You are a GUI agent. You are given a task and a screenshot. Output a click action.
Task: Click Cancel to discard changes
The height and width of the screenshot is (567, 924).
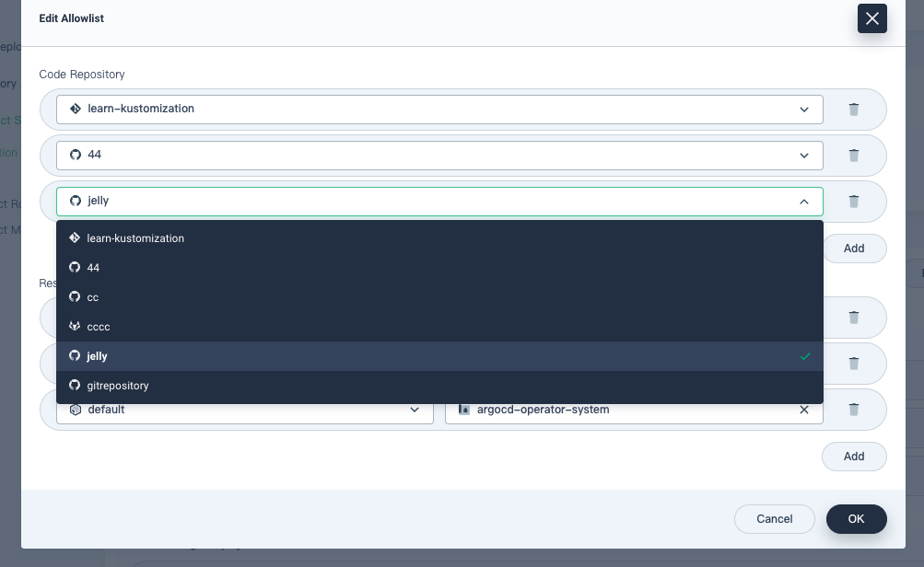pos(774,518)
